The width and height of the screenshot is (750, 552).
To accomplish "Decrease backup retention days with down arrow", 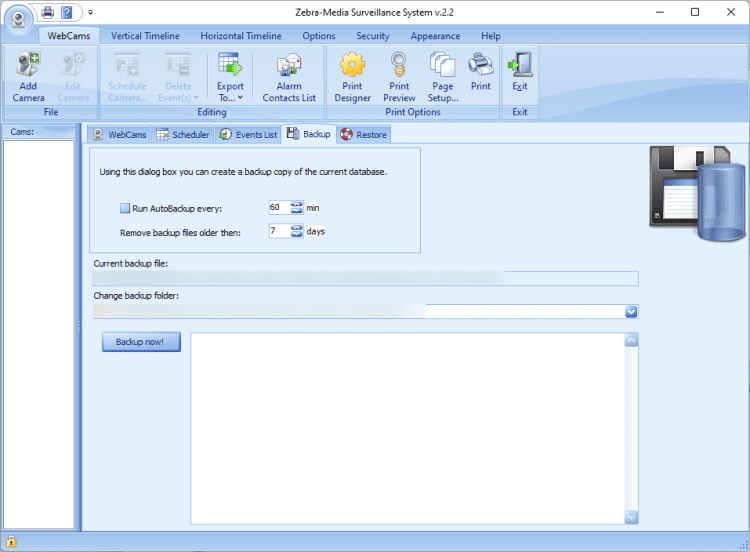I will point(297,234).
